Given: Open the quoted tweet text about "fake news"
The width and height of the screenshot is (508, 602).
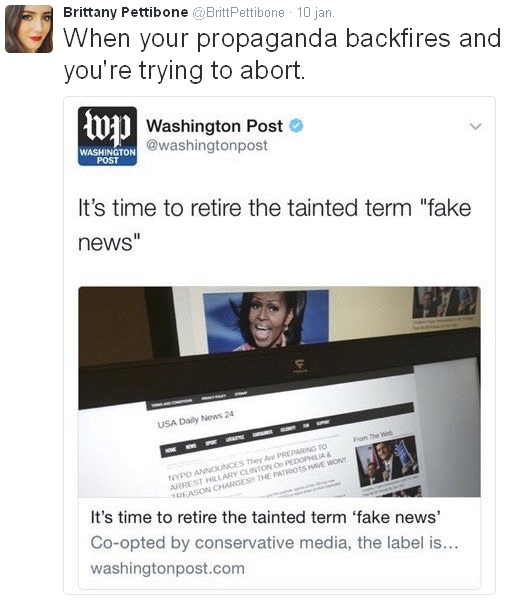Looking at the screenshot, I should 274,225.
